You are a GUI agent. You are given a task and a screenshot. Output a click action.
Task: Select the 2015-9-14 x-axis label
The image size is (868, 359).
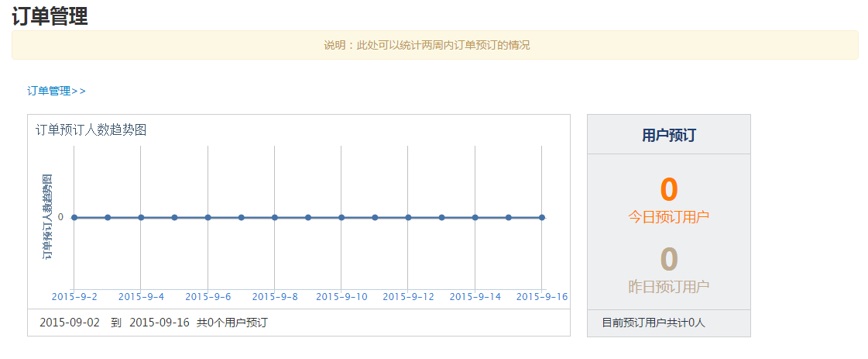(x=475, y=297)
